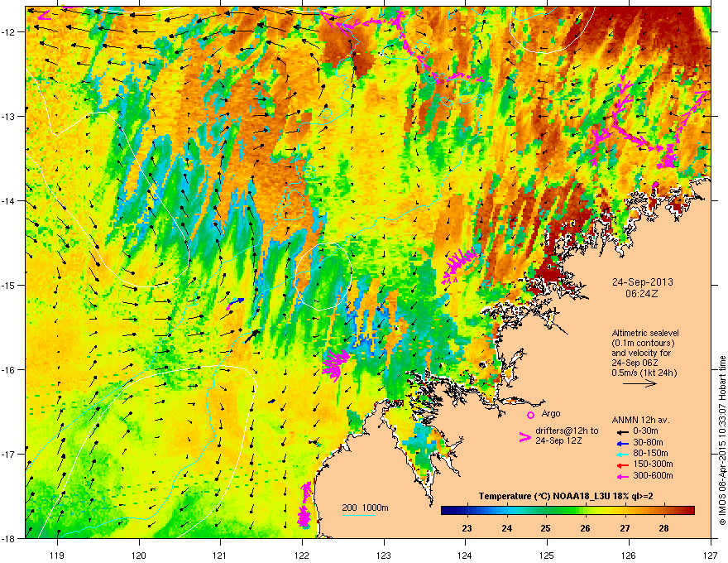Select the cyan 80-150m arrow legend symbol
Viewport: 728px width, 563px height.
pos(622,454)
